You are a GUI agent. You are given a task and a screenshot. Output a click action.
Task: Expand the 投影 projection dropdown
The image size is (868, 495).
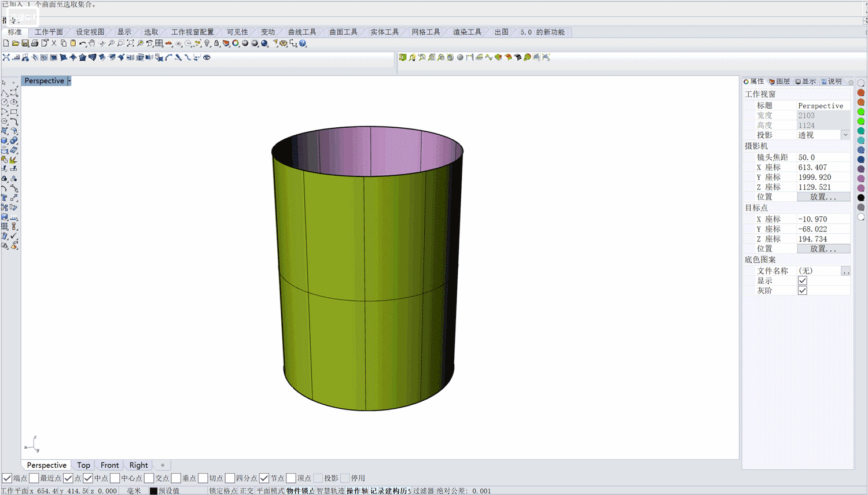click(x=845, y=135)
